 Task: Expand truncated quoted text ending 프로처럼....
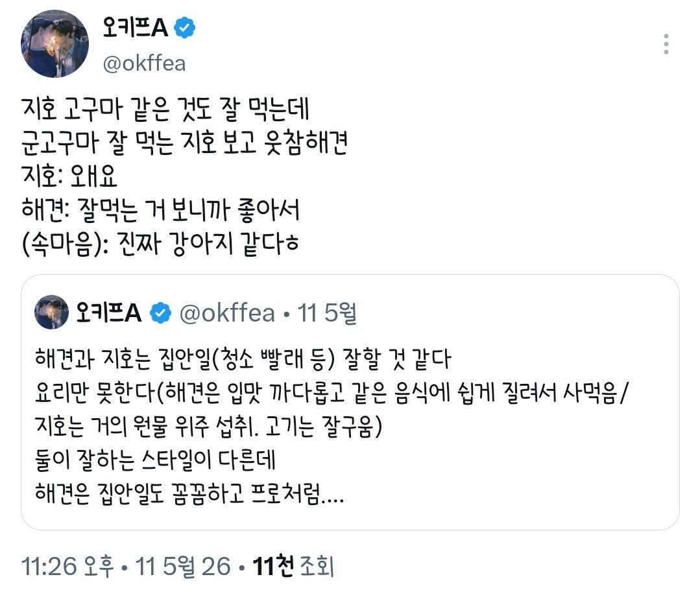tap(189, 493)
